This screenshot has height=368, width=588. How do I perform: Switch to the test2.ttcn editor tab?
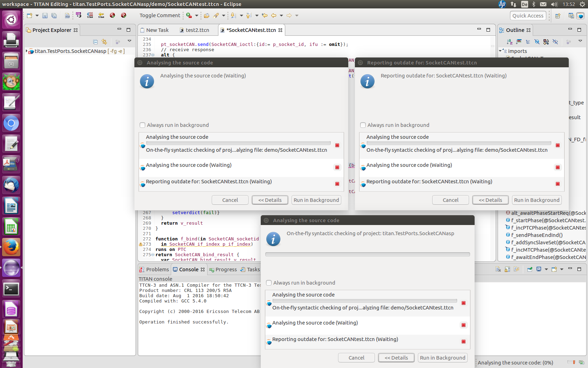point(194,30)
